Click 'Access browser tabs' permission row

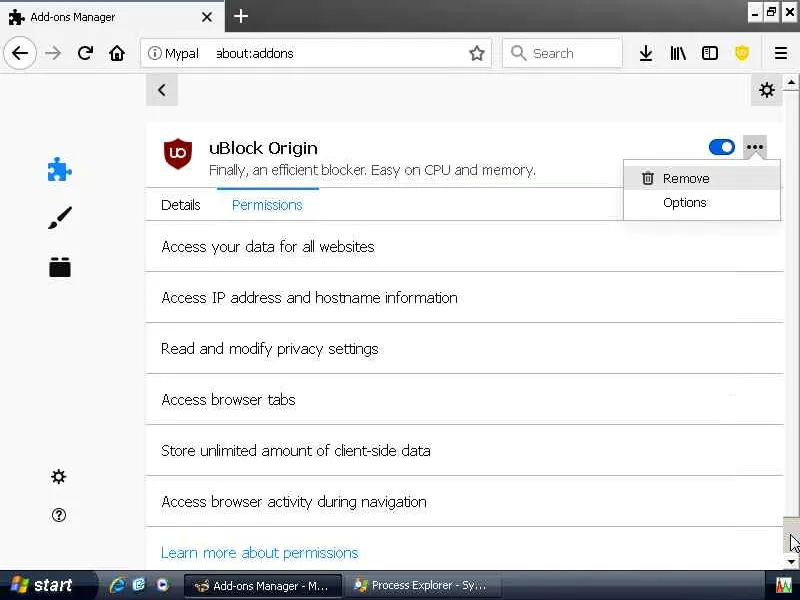pyautogui.click(x=464, y=399)
